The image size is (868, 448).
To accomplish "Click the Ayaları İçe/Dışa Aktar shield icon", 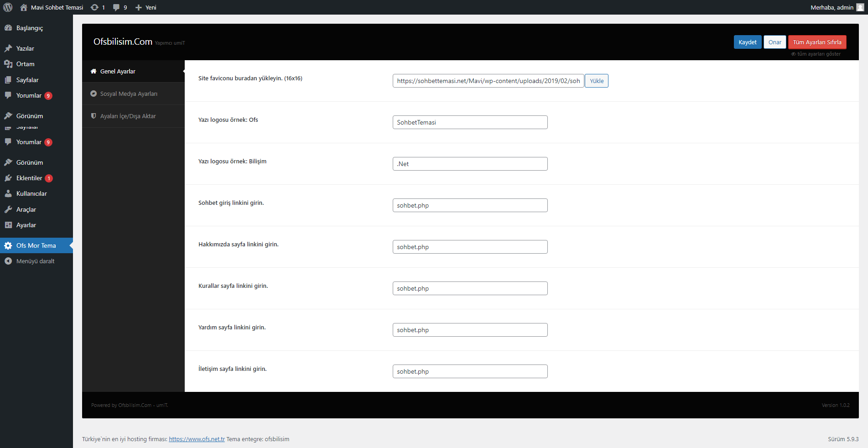I will (x=94, y=116).
